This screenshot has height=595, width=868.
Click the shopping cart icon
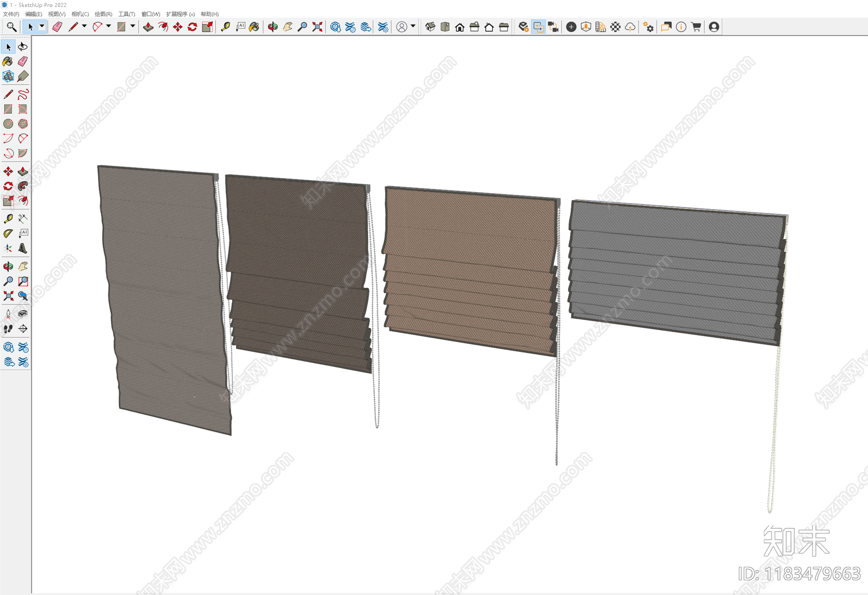tap(696, 27)
